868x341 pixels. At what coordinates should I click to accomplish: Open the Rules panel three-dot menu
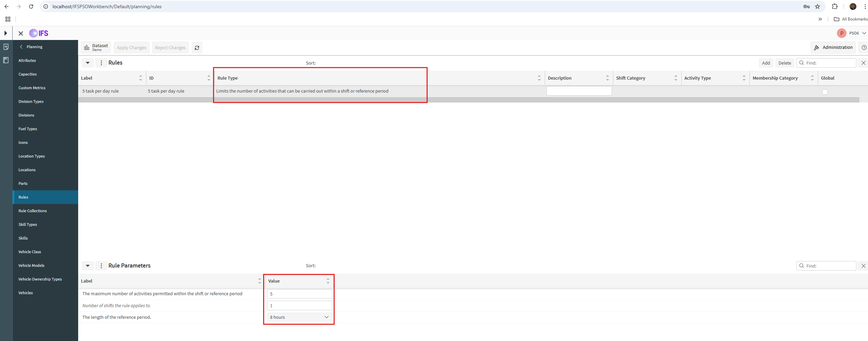point(101,63)
